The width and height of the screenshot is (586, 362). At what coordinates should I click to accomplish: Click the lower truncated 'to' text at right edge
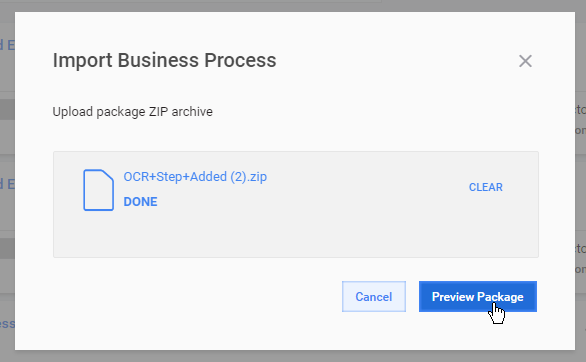(580, 248)
